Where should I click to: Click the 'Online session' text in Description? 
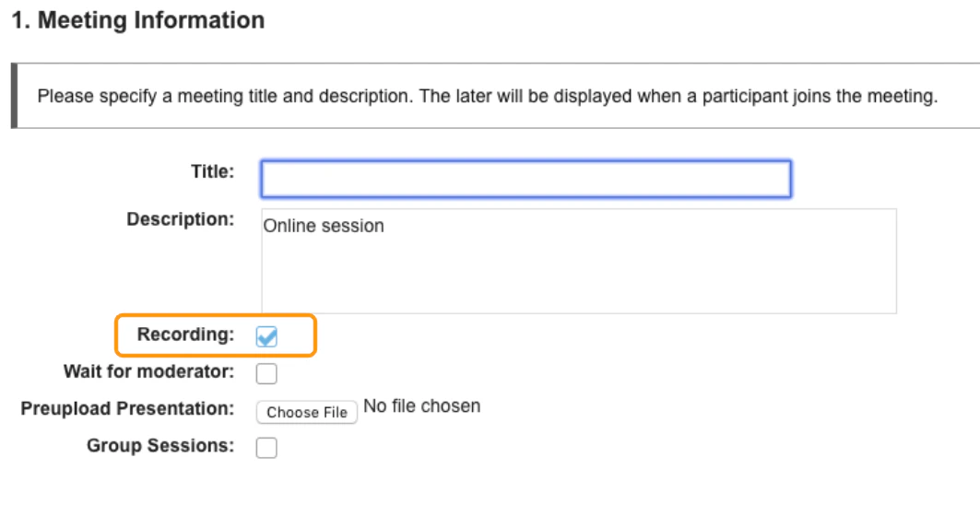click(x=324, y=226)
